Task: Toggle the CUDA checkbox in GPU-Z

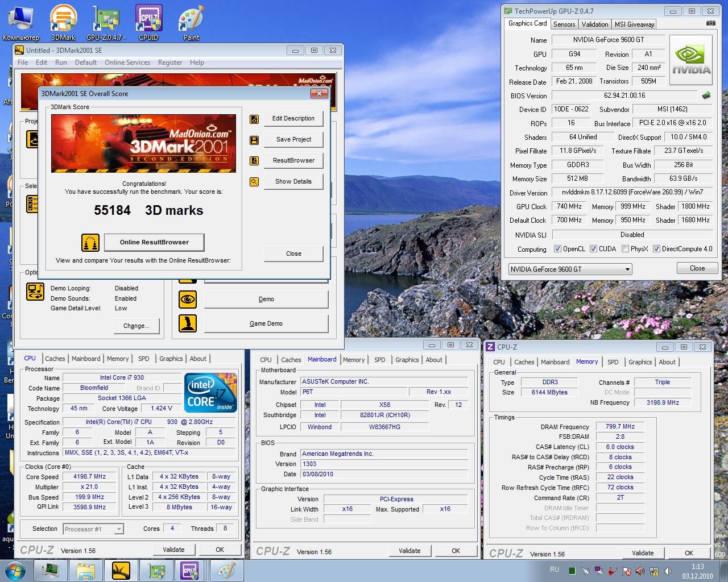Action: click(x=593, y=249)
